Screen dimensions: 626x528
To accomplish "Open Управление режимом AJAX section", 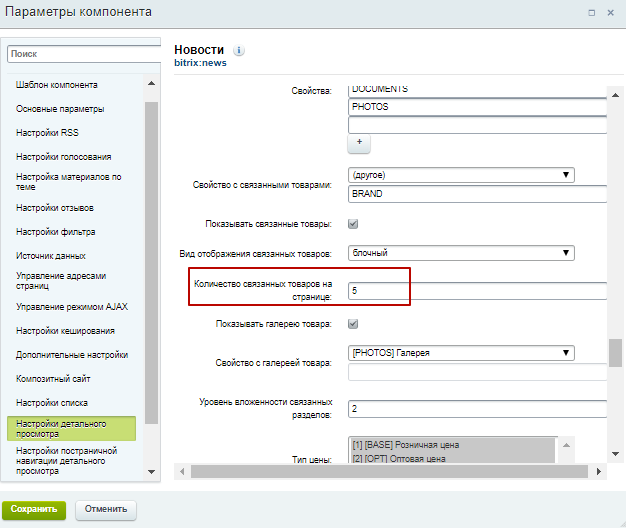I will point(72,307).
